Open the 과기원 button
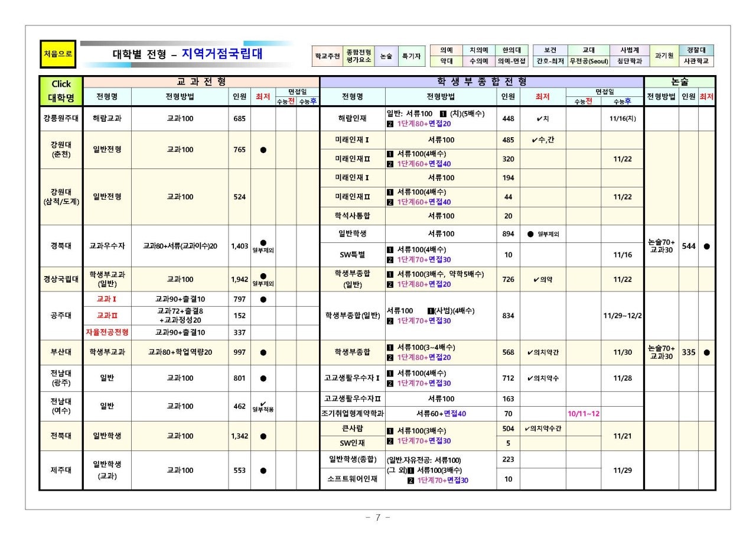The image size is (756, 535). click(664, 56)
